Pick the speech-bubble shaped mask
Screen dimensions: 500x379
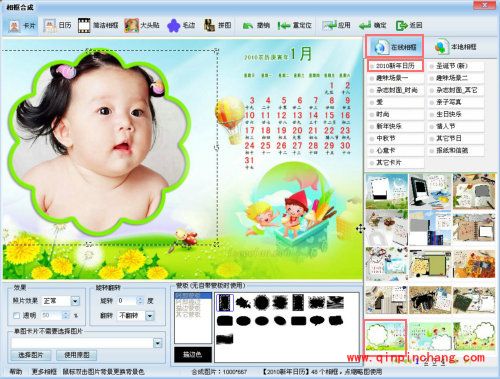pyautogui.click(x=317, y=321)
